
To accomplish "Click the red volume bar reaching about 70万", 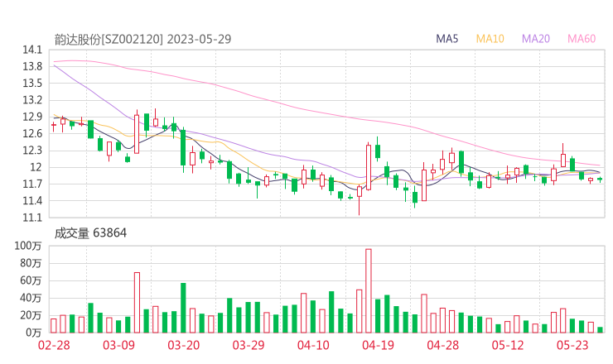I will pos(137,303).
